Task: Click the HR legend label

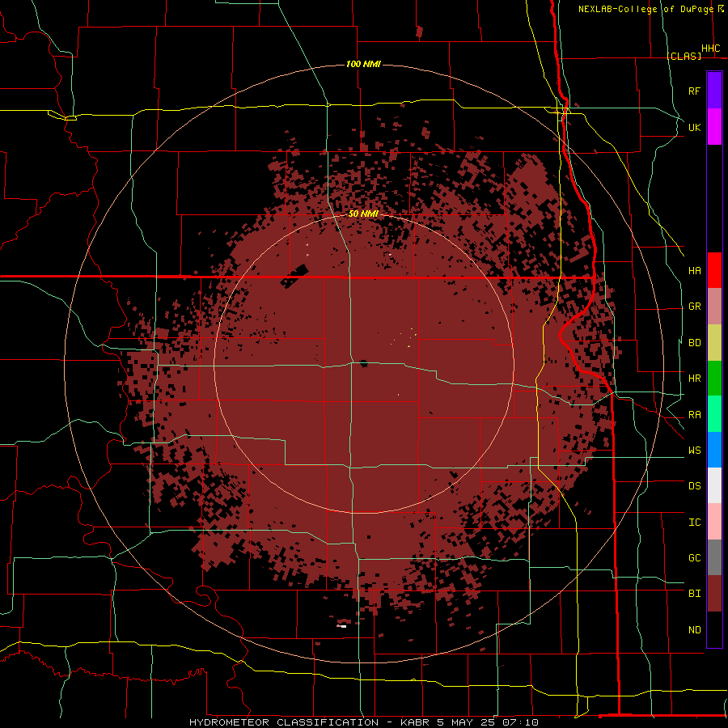Action: coord(694,379)
